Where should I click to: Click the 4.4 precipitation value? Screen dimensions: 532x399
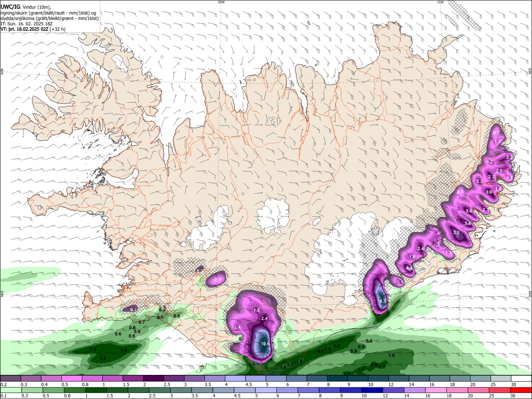pyautogui.click(x=409, y=268)
